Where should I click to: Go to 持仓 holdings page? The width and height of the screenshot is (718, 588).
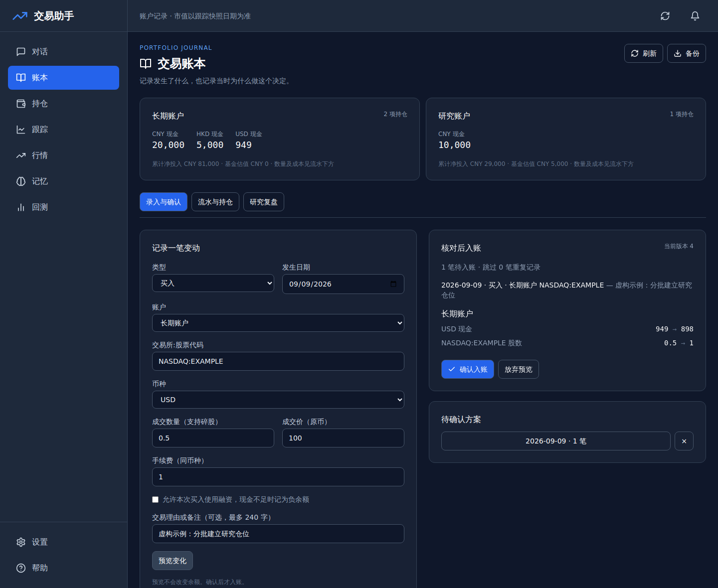pyautogui.click(x=63, y=104)
